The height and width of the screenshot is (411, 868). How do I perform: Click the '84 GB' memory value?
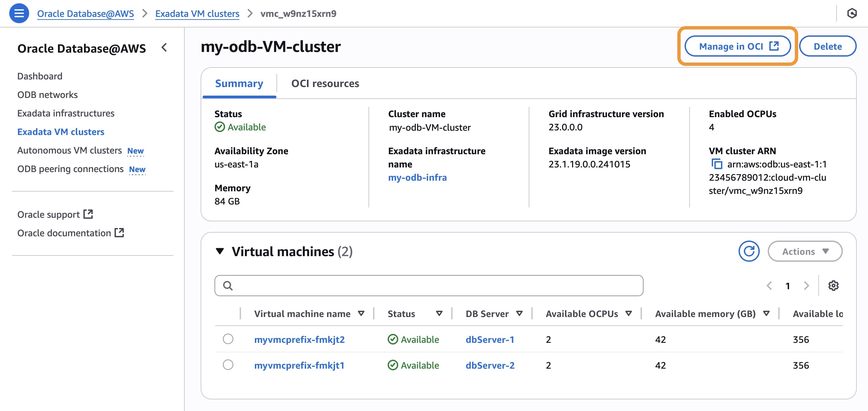click(x=227, y=201)
